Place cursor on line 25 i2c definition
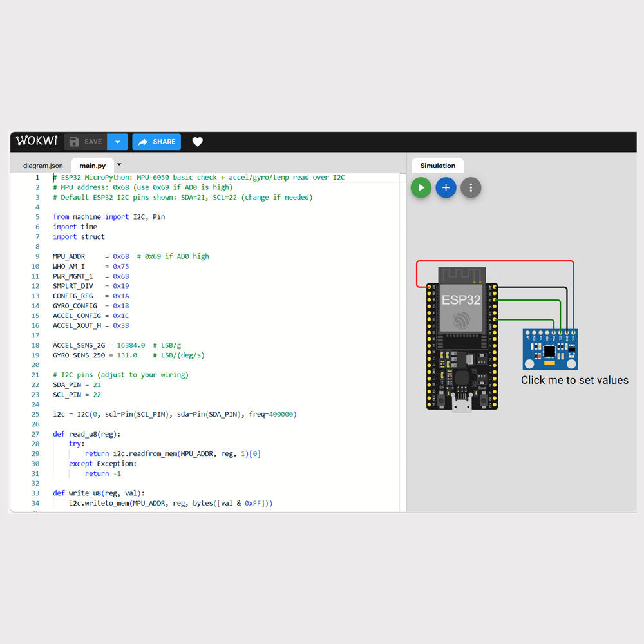Image resolution: width=644 pixels, height=644 pixels. click(x=174, y=414)
